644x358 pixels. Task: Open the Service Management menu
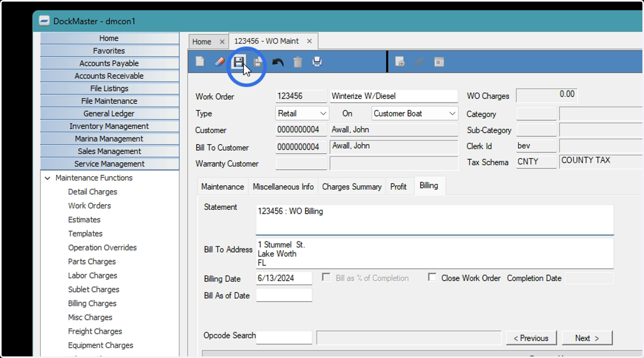109,164
